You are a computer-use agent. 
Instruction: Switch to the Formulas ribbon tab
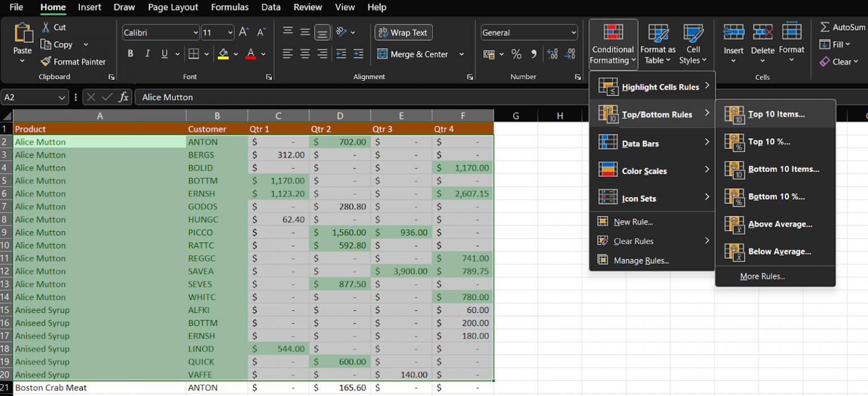tap(229, 7)
